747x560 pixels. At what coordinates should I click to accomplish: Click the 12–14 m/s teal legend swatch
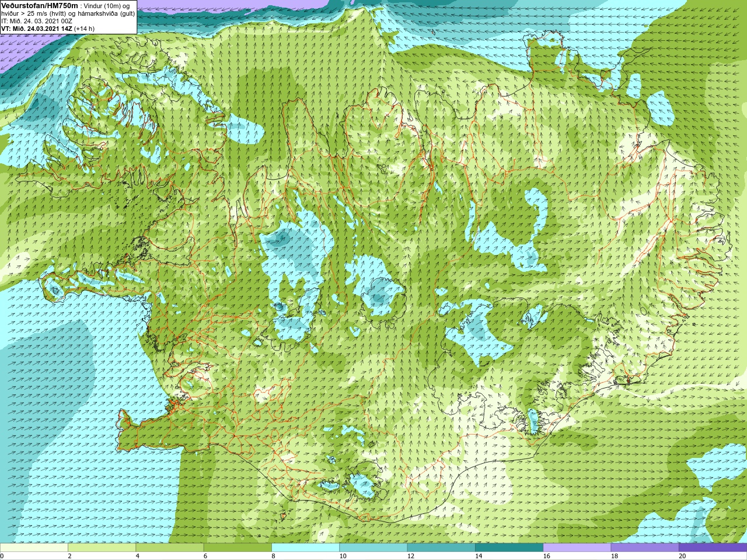[441, 548]
